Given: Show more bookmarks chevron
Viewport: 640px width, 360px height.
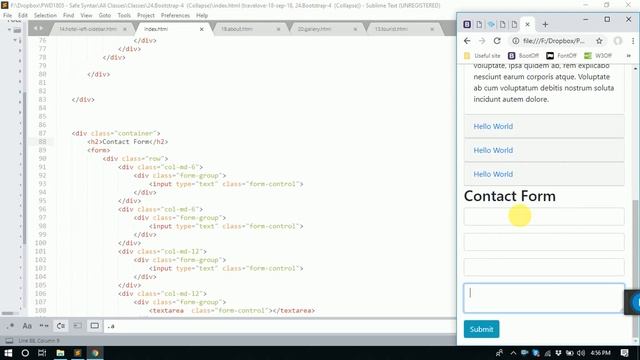Looking at the screenshot, I should pyautogui.click(x=629, y=56).
